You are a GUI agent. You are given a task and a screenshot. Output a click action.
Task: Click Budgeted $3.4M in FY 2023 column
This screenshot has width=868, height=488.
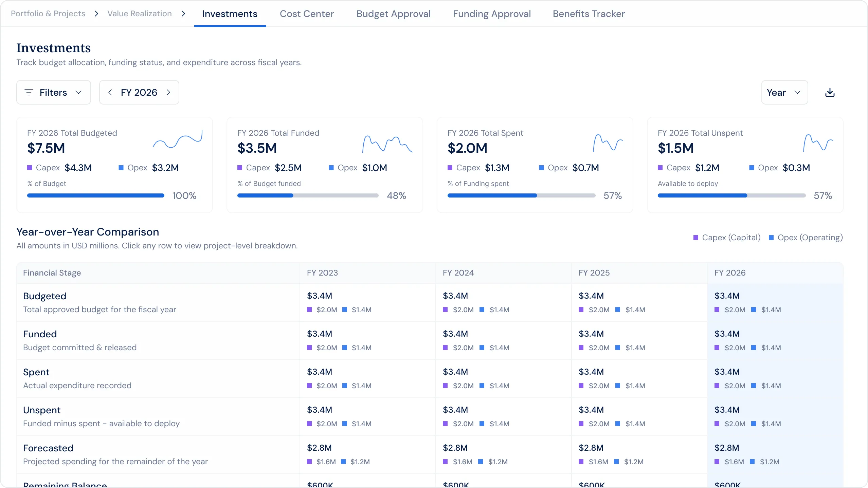click(x=320, y=296)
